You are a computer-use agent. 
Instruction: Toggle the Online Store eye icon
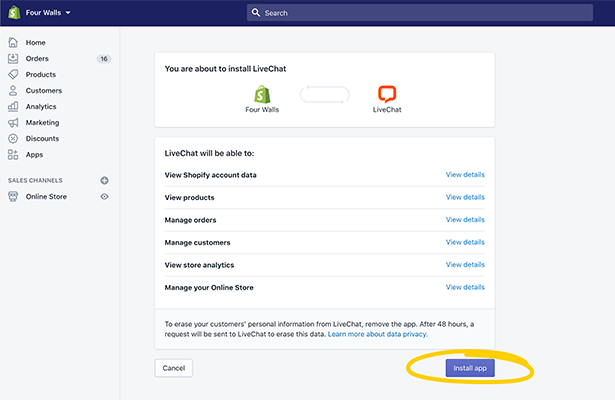pos(104,197)
